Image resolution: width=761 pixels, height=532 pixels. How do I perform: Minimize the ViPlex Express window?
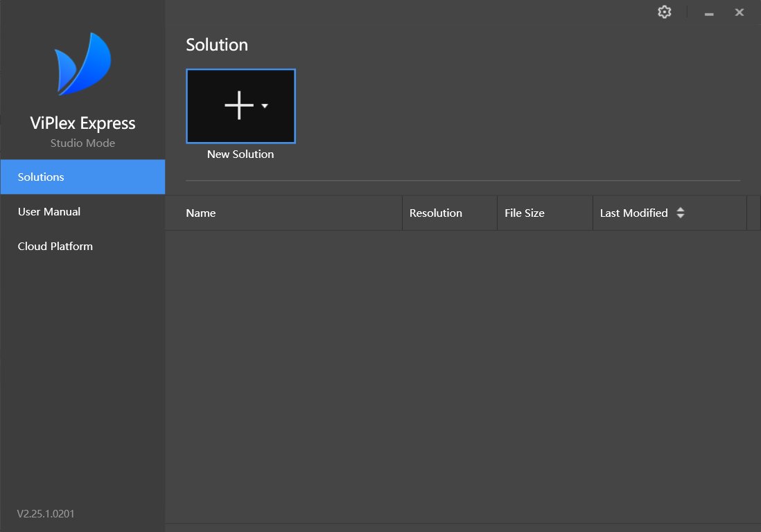pyautogui.click(x=709, y=13)
